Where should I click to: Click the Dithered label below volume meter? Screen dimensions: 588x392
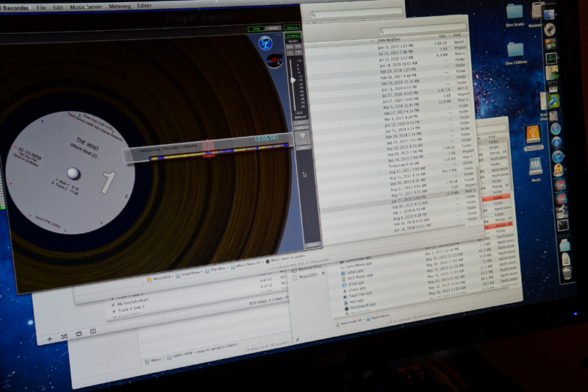[x=300, y=117]
